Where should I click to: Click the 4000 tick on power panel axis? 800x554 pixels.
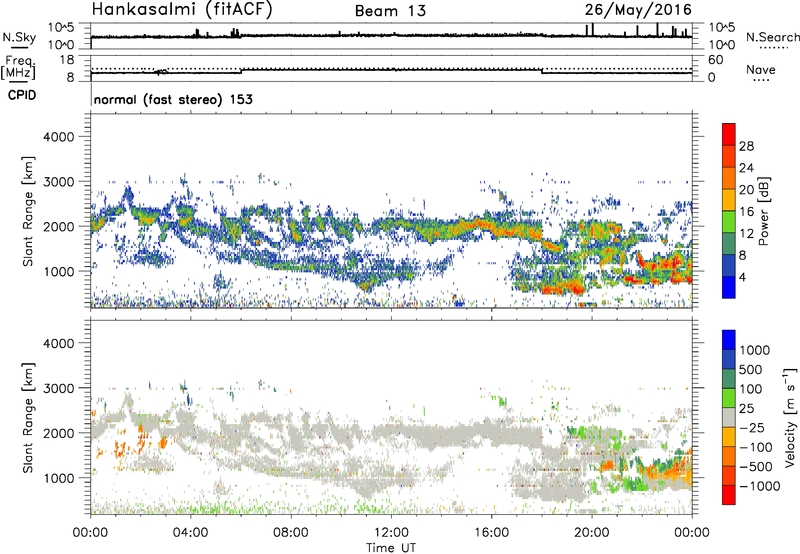pyautogui.click(x=59, y=137)
